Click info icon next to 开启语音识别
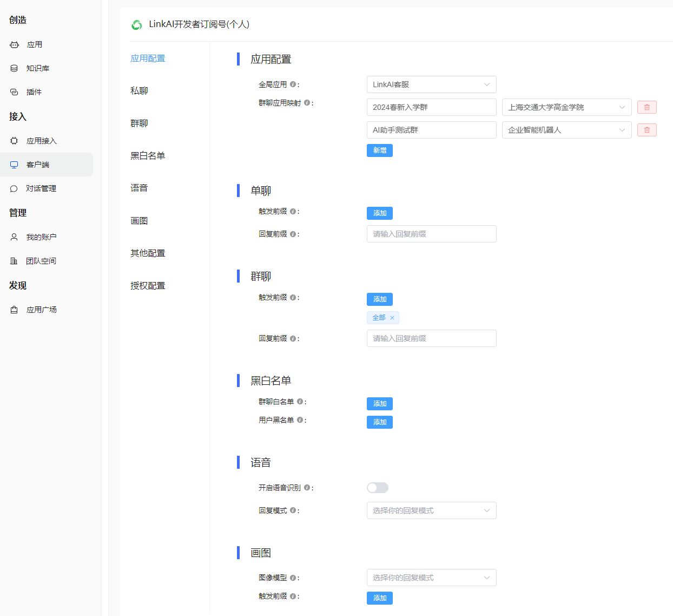 307,488
